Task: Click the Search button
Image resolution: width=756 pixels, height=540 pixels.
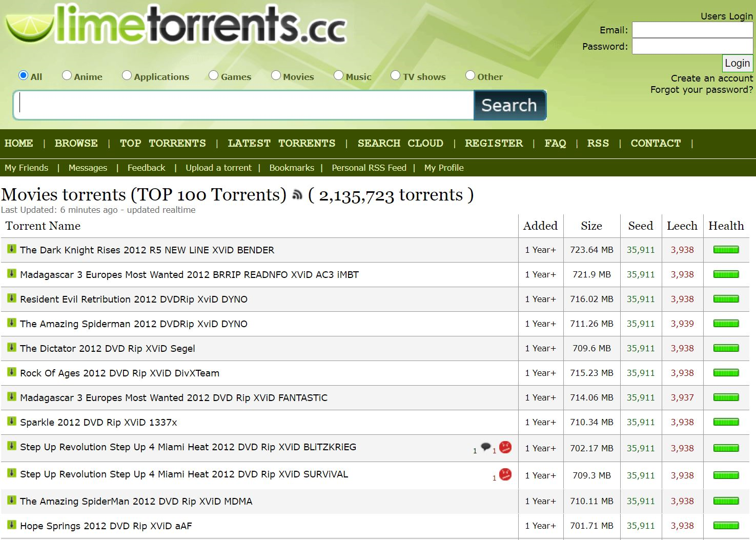Action: (x=509, y=105)
